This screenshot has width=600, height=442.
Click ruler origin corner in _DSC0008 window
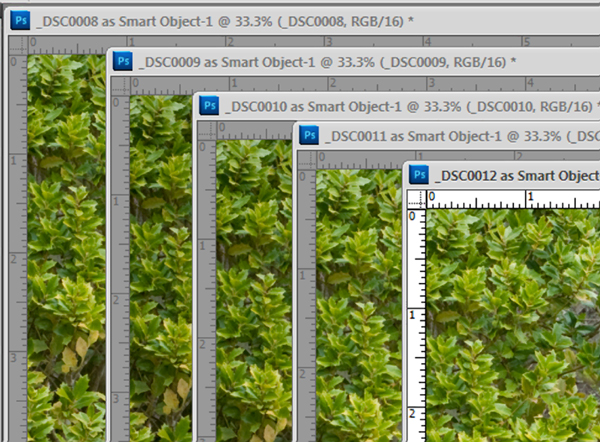click(x=18, y=45)
